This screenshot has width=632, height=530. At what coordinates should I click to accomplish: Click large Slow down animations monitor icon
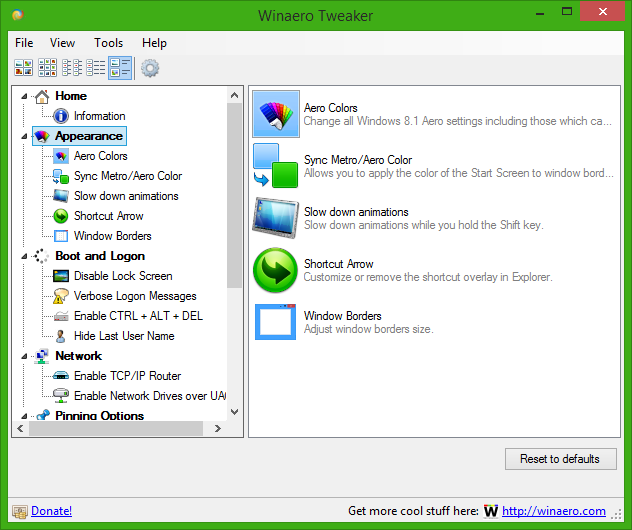276,218
